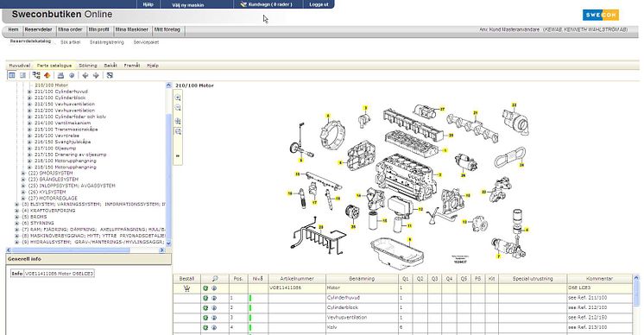Image resolution: width=644 pixels, height=335 pixels.
Task: Click green icon in Vevhusventilation row
Action: 205,318
